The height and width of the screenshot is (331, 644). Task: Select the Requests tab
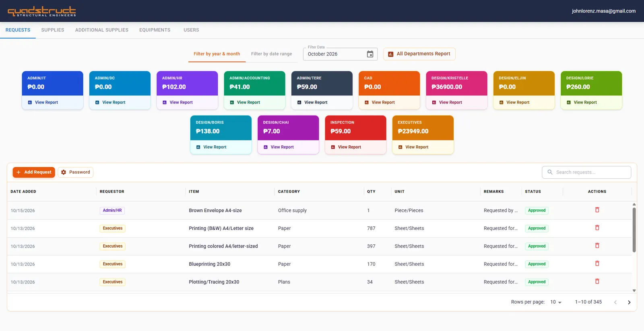tap(18, 30)
